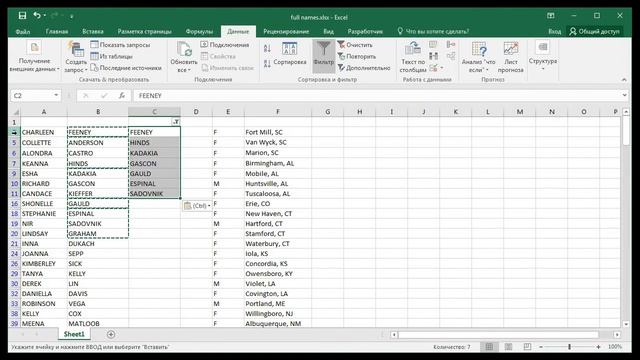640x360 pixels.
Task: Click the Select All corner triangle
Action: 16,112
